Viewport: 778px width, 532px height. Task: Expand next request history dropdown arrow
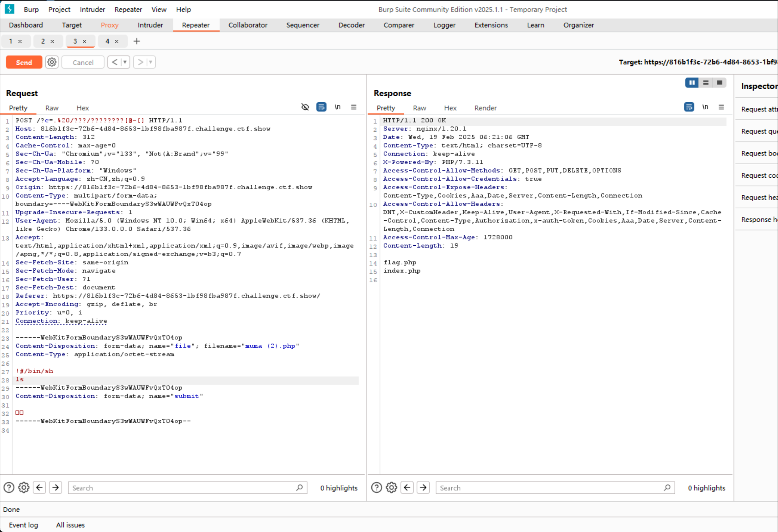(150, 62)
